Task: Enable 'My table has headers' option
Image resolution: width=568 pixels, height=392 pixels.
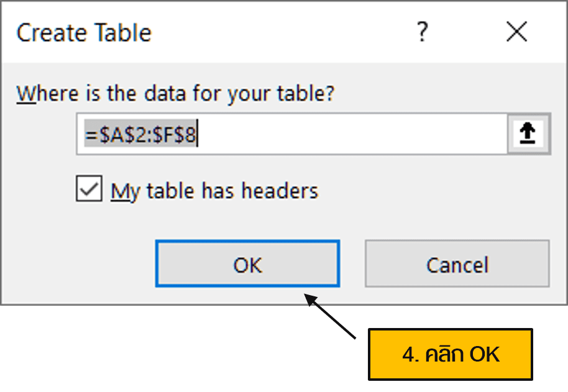Action: pos(89,189)
